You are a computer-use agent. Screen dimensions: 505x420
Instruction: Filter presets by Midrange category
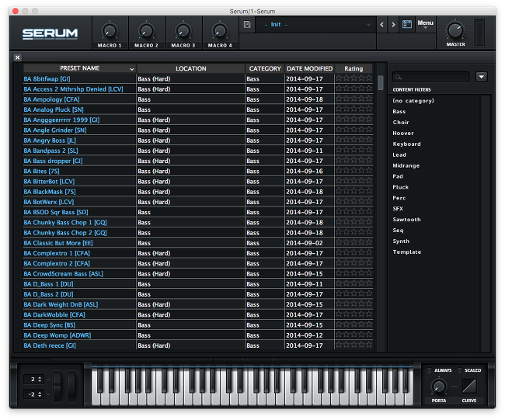pyautogui.click(x=406, y=165)
